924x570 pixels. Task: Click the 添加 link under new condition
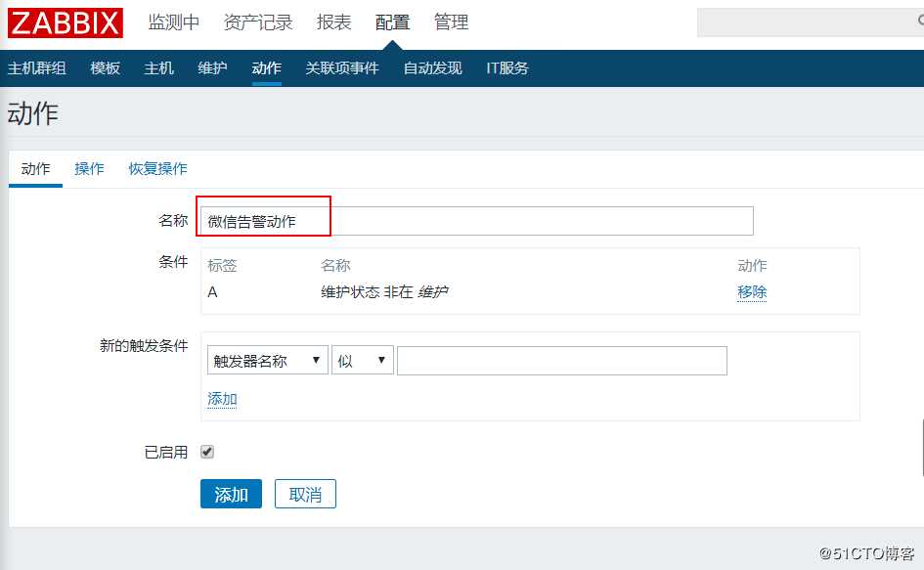222,399
